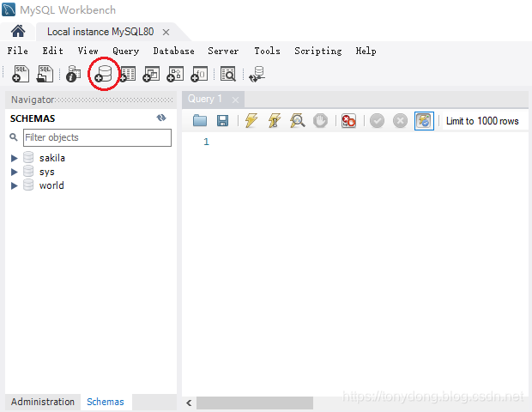Rollback the transaction X icon
Screen dimensions: 532x412
point(401,120)
